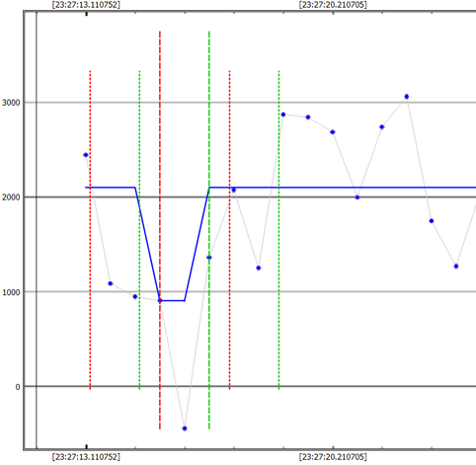Click the flat bottom segment of blue line
The image size is (476, 465).
coord(172,300)
